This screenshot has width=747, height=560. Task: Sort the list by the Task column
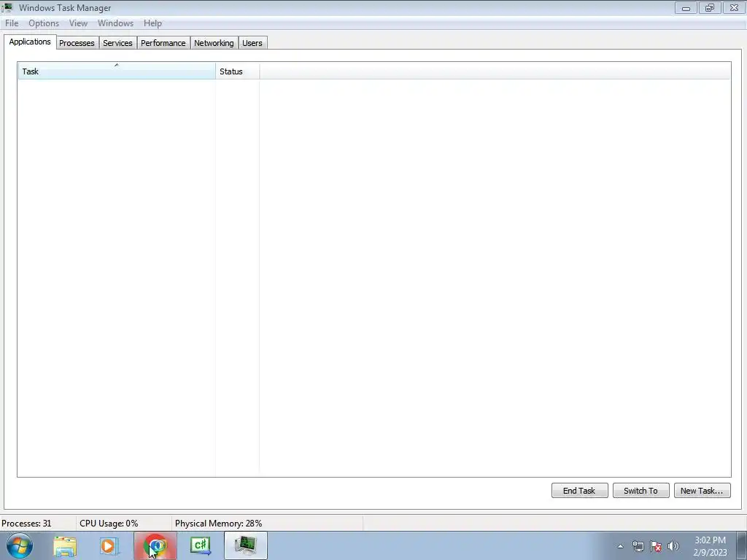click(x=117, y=71)
